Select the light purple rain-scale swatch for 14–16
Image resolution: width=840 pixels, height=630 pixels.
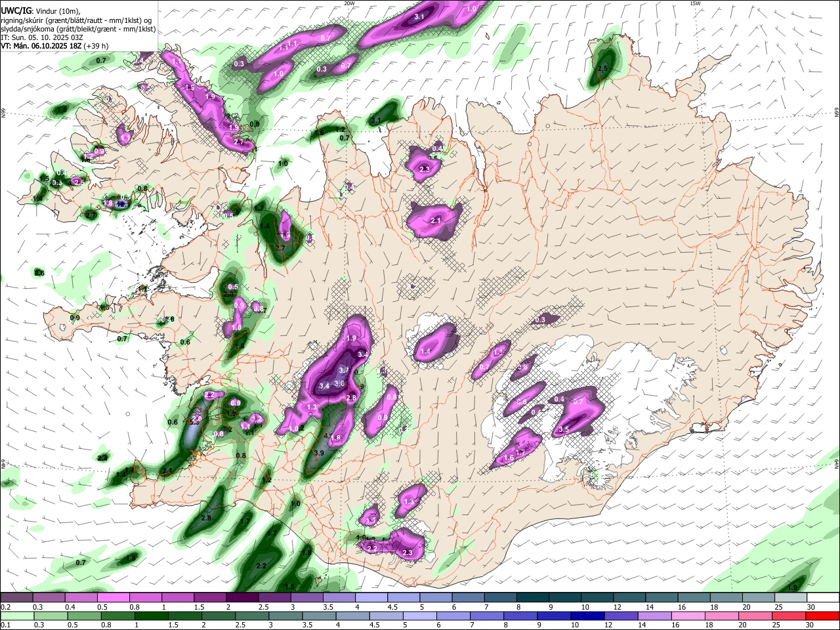pos(655,616)
